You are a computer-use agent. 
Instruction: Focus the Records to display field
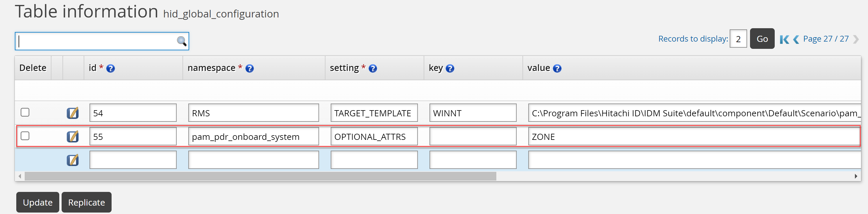click(x=738, y=39)
